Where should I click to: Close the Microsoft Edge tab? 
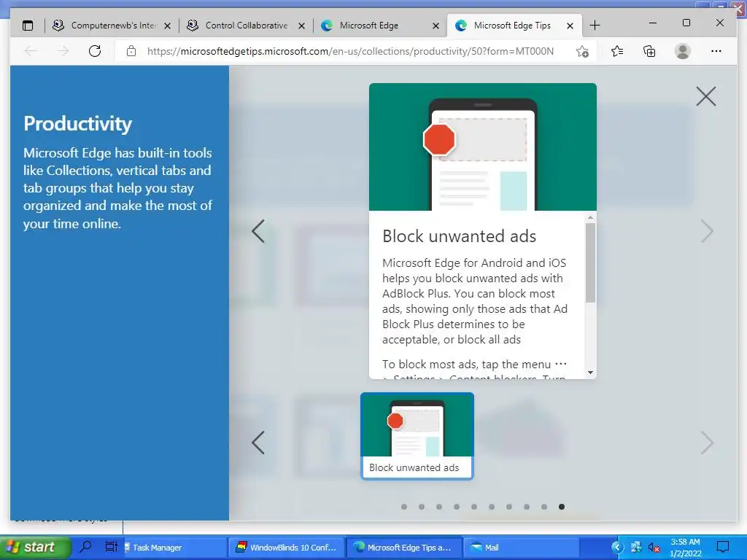click(436, 26)
